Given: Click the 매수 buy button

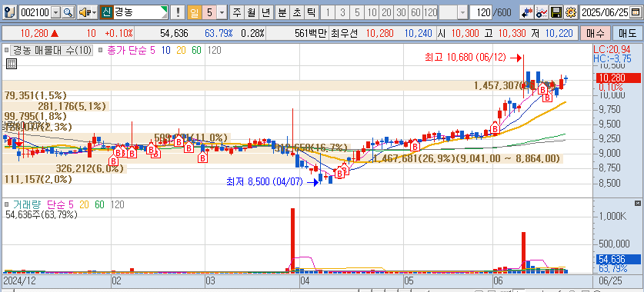Looking at the screenshot, I should pyautogui.click(x=595, y=33).
